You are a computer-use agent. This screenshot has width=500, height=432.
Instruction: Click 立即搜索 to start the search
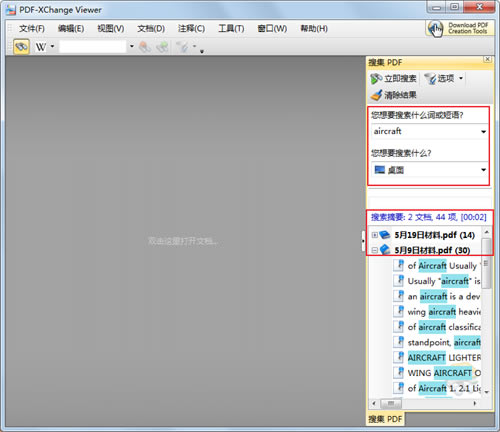click(393, 79)
